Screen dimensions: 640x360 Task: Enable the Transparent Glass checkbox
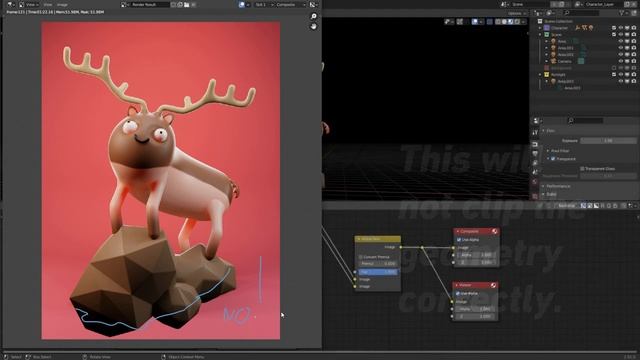pyautogui.click(x=582, y=169)
